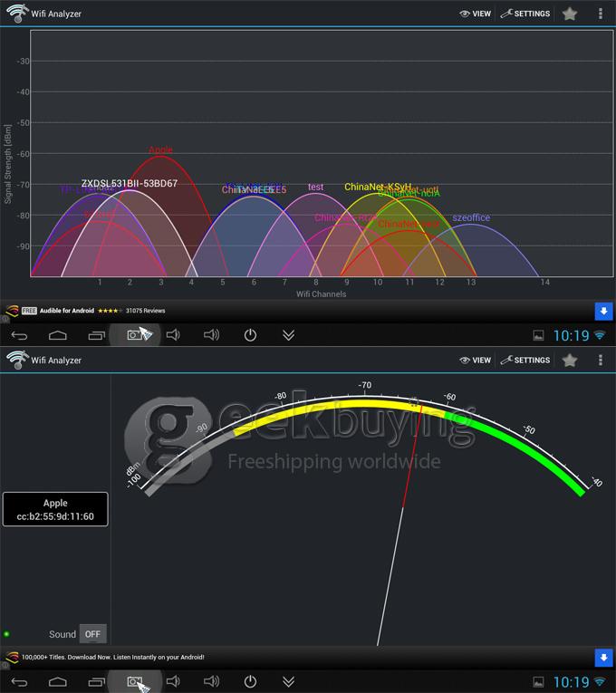This screenshot has width=616, height=693.
Task: Open VIEW menu on channel graph screen
Action: 475,14
